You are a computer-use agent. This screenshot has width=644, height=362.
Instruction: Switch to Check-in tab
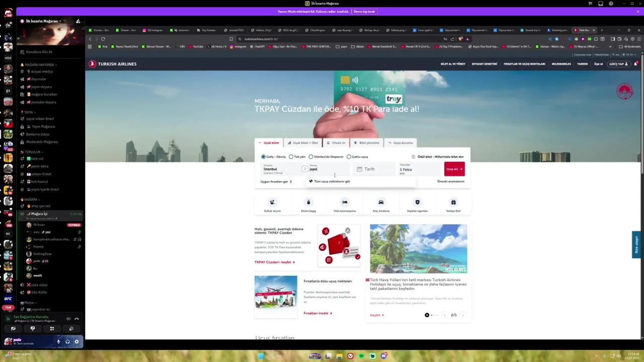pos(336,143)
